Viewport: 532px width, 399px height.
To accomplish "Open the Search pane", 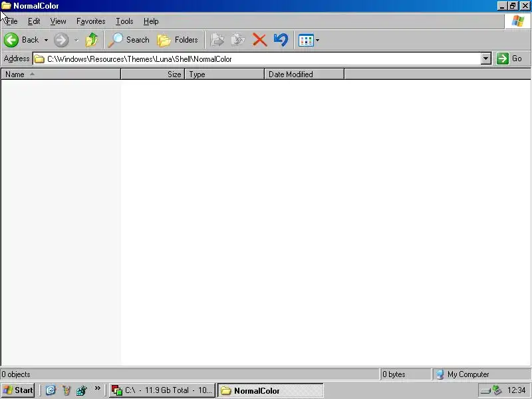I will 128,40.
